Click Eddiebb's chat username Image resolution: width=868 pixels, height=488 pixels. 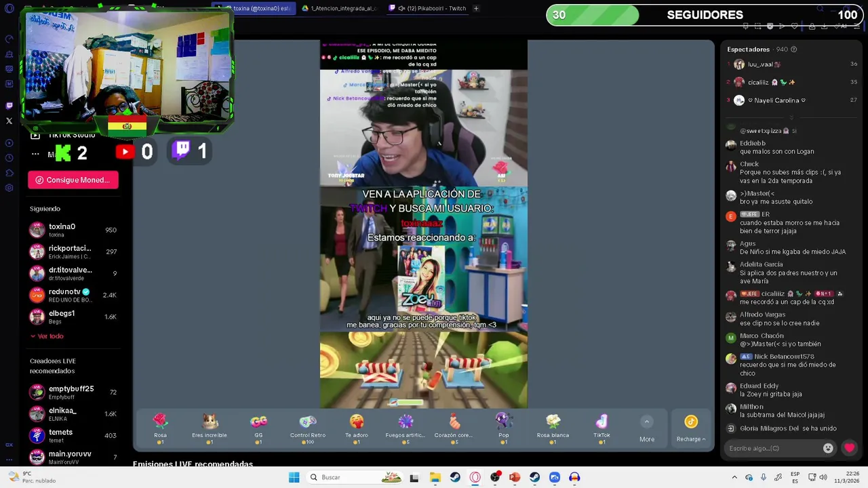[x=753, y=143]
